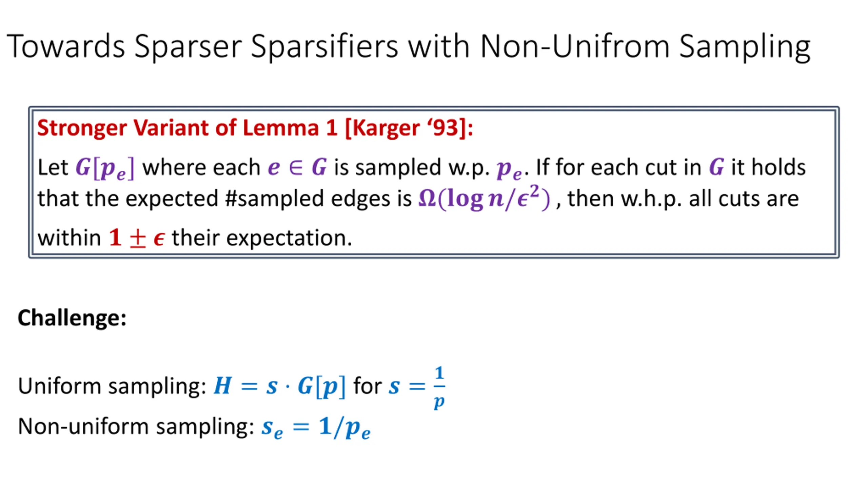This screenshot has height=488, width=868.
Task: Click the purple p_e after "sampled w.p."
Action: 509,169
